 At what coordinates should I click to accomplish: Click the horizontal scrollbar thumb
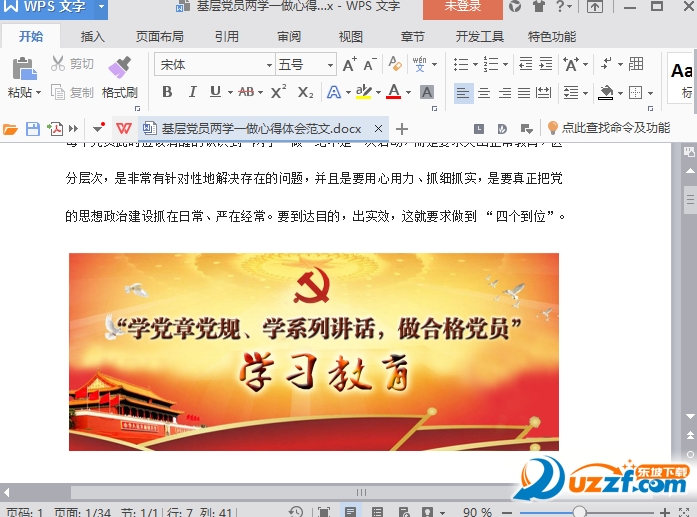361,492
